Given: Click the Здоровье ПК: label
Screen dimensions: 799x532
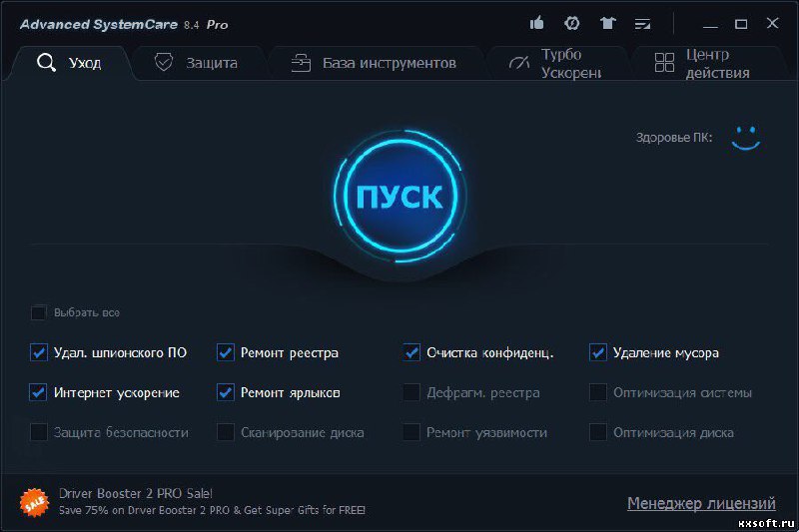Looking at the screenshot, I should coord(673,138).
